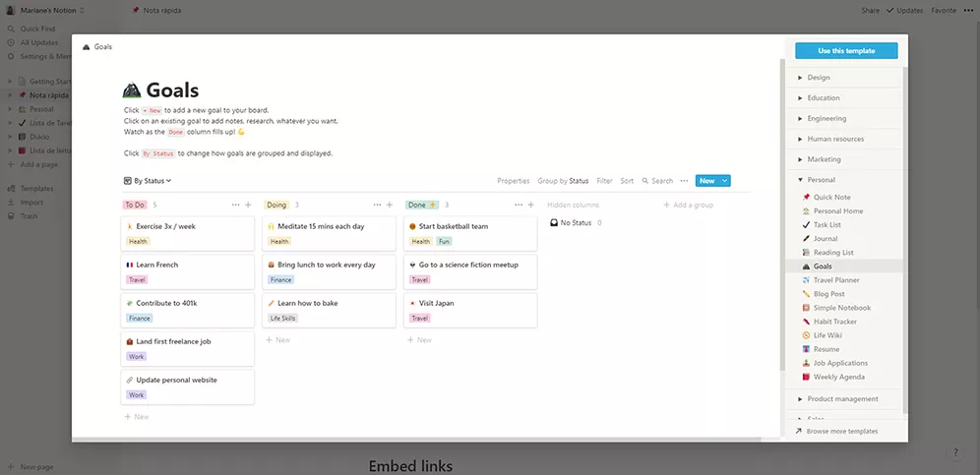Open the Weekly Agenda template
The height and width of the screenshot is (475, 980).
(838, 377)
